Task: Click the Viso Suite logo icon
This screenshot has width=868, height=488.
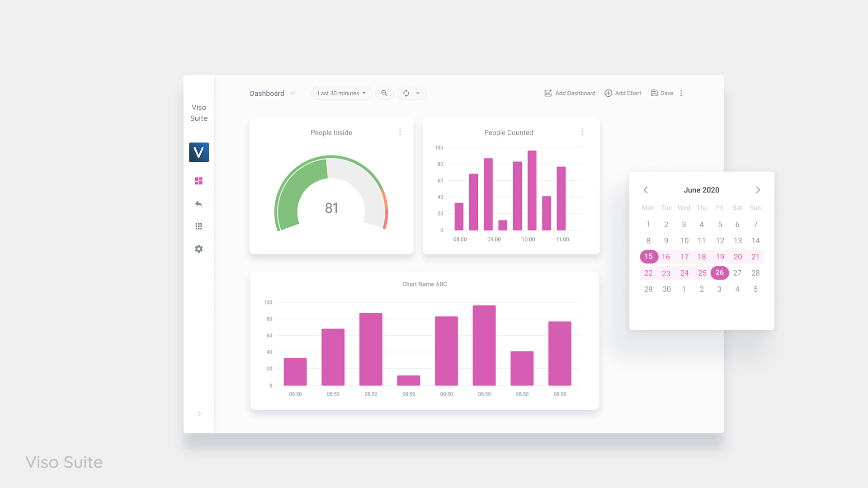Action: pyautogui.click(x=198, y=152)
